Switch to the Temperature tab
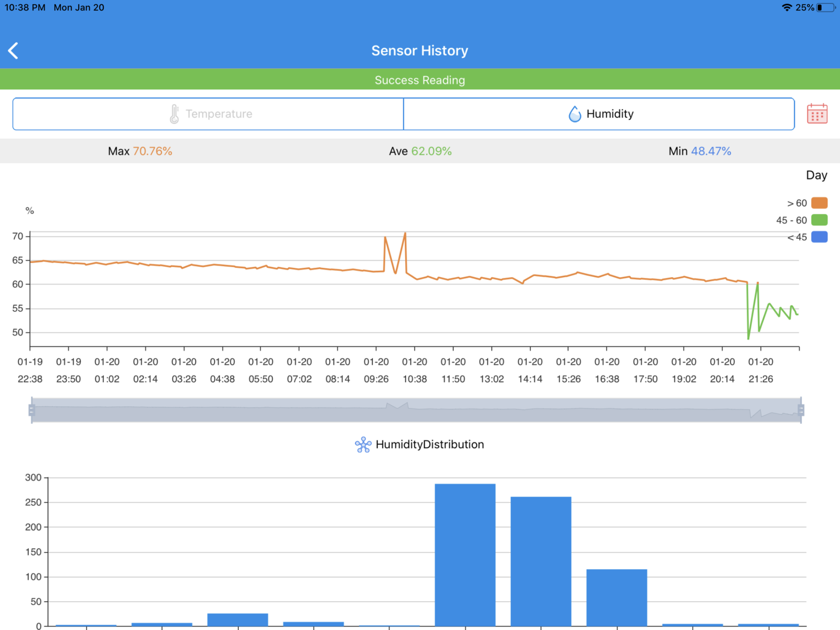Image resolution: width=840 pixels, height=630 pixels. coord(208,114)
